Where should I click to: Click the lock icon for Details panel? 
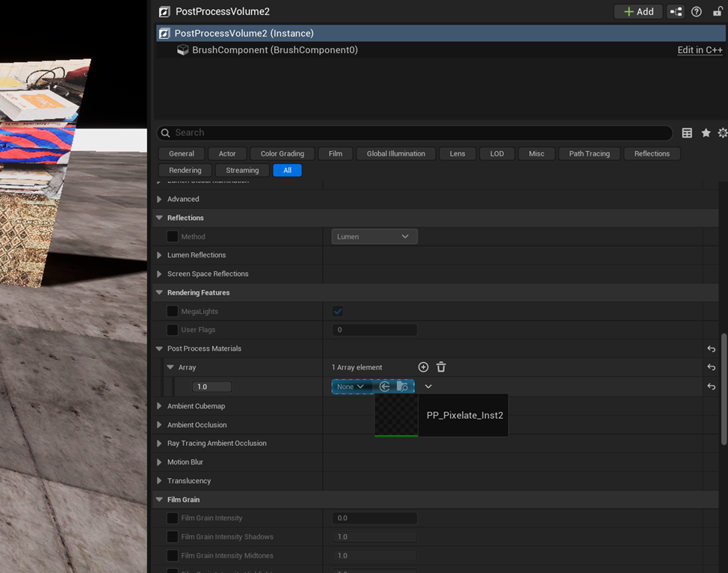(x=718, y=11)
